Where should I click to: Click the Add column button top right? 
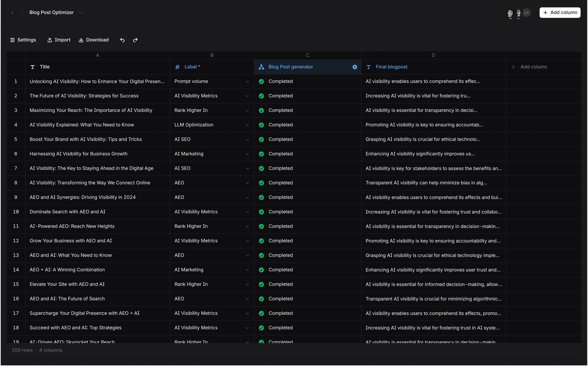click(x=560, y=12)
